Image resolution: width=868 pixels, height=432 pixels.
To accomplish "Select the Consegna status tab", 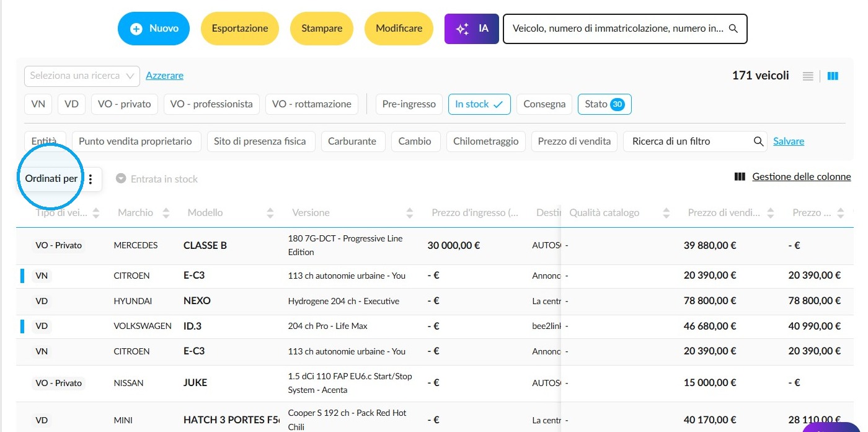I will pyautogui.click(x=544, y=104).
